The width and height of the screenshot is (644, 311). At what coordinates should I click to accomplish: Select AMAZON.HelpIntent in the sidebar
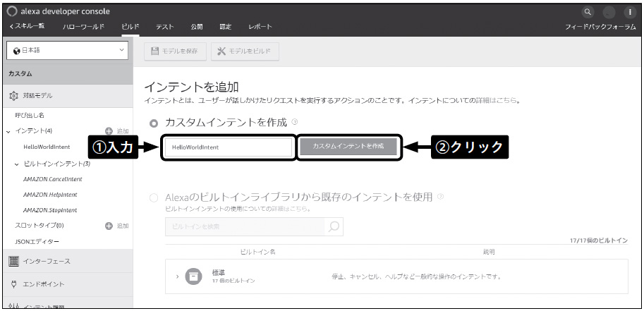tap(50, 195)
